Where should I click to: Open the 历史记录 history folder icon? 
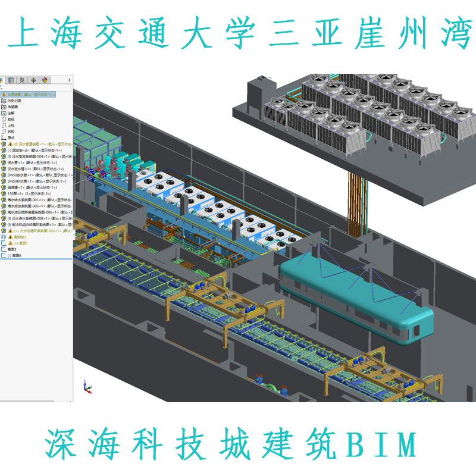(4, 101)
